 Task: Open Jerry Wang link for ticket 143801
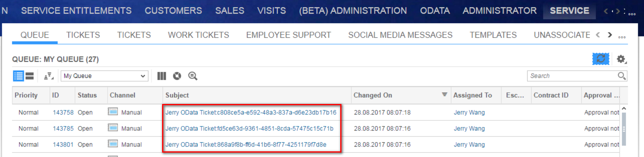469,145
